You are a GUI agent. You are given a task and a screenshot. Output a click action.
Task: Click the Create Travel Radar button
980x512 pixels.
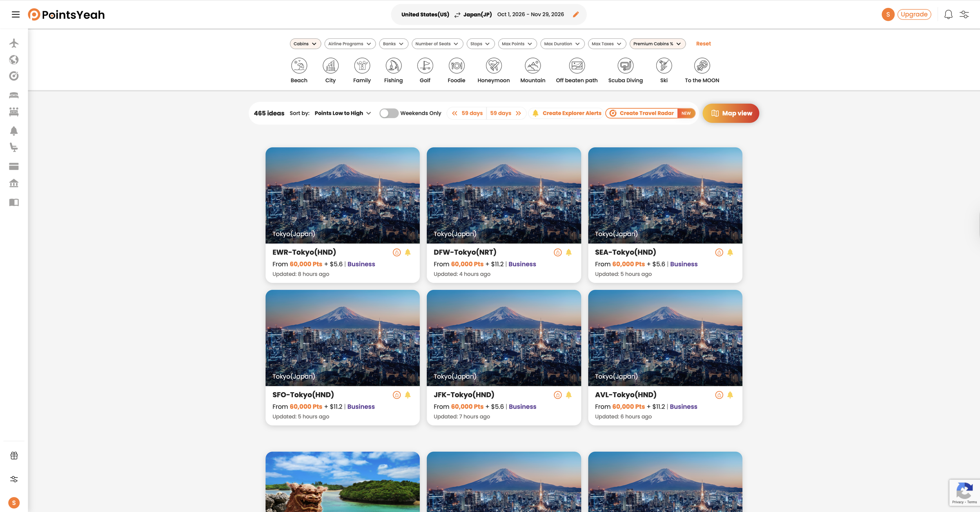[646, 113]
